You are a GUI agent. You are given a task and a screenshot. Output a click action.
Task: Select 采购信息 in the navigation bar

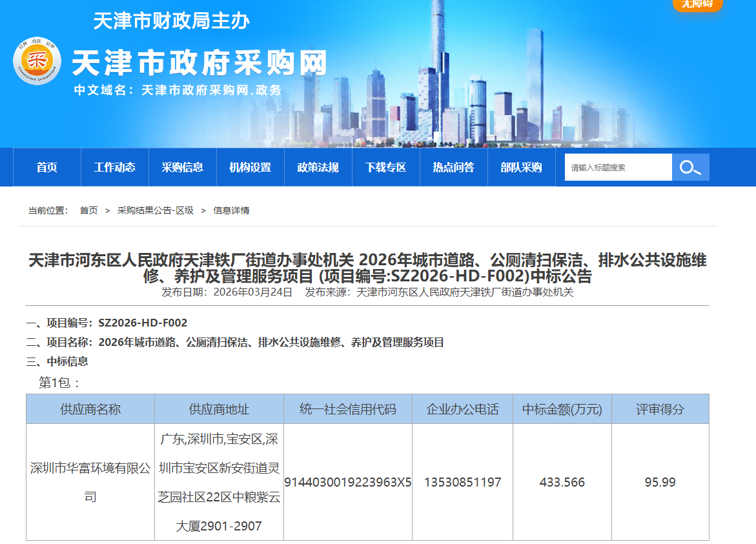tap(183, 168)
